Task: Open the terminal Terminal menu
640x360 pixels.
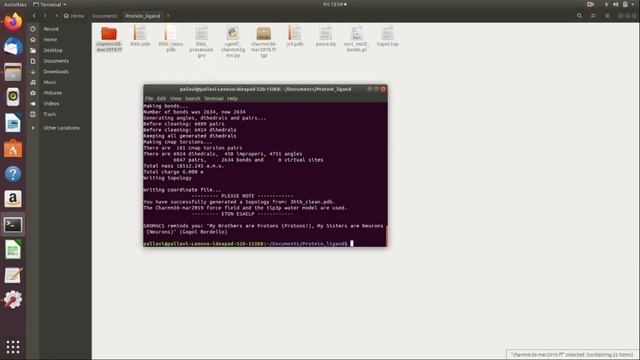Action: click(x=213, y=98)
